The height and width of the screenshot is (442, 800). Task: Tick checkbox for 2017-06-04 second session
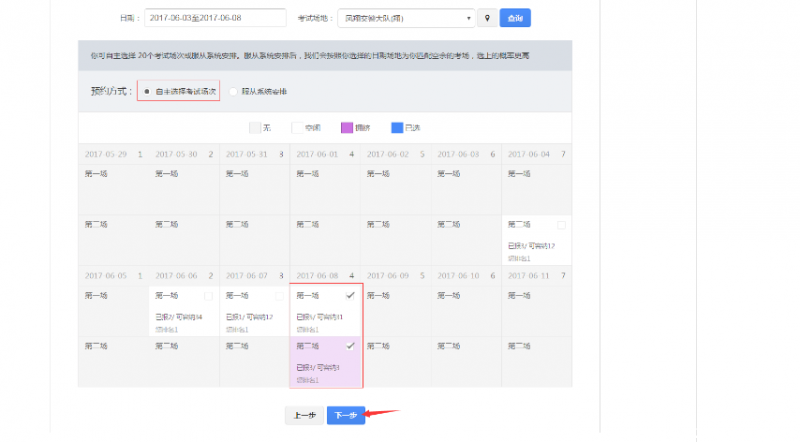[x=561, y=225]
